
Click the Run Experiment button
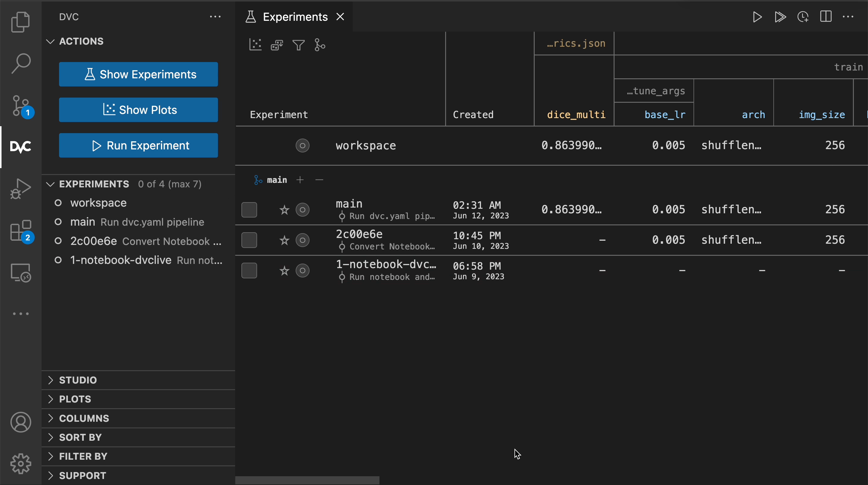[139, 145]
